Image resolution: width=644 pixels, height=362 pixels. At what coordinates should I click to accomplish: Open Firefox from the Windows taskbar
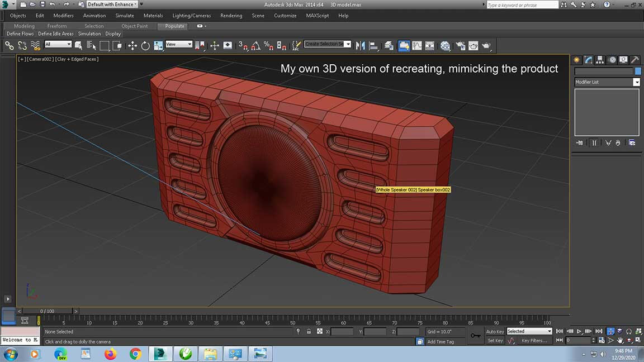click(110, 354)
